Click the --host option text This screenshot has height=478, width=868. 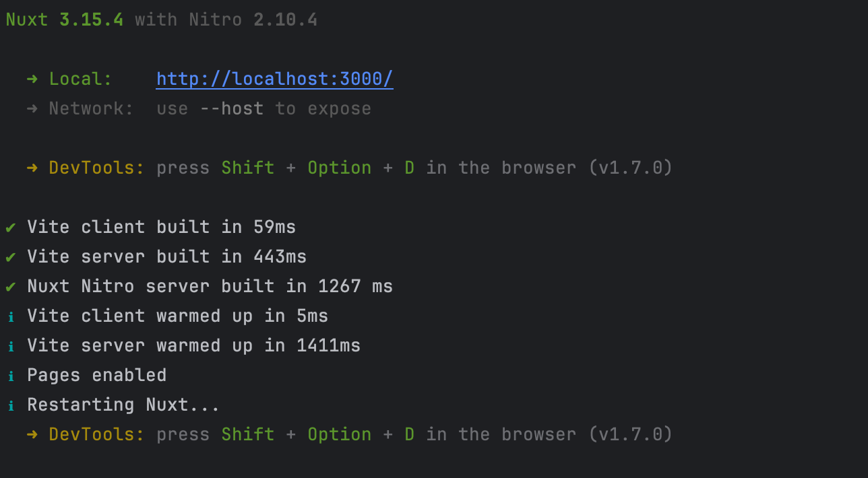tap(232, 109)
